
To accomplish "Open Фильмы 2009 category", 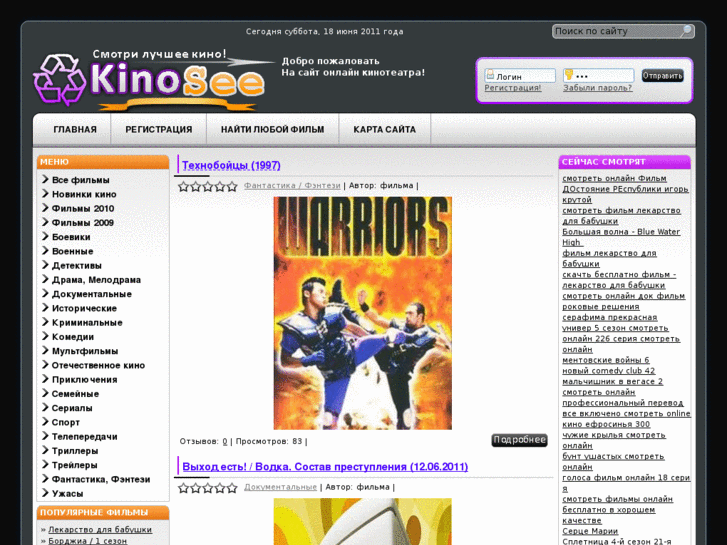I will tap(83, 223).
